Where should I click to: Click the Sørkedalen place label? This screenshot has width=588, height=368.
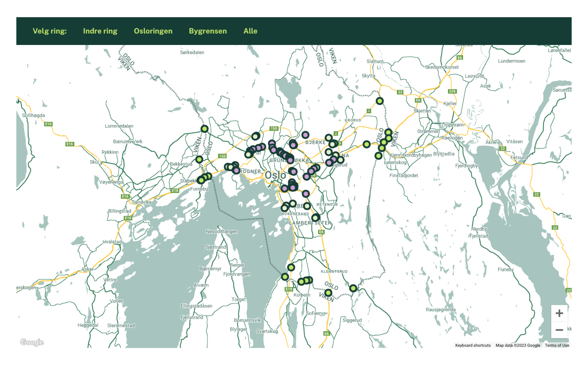[192, 52]
